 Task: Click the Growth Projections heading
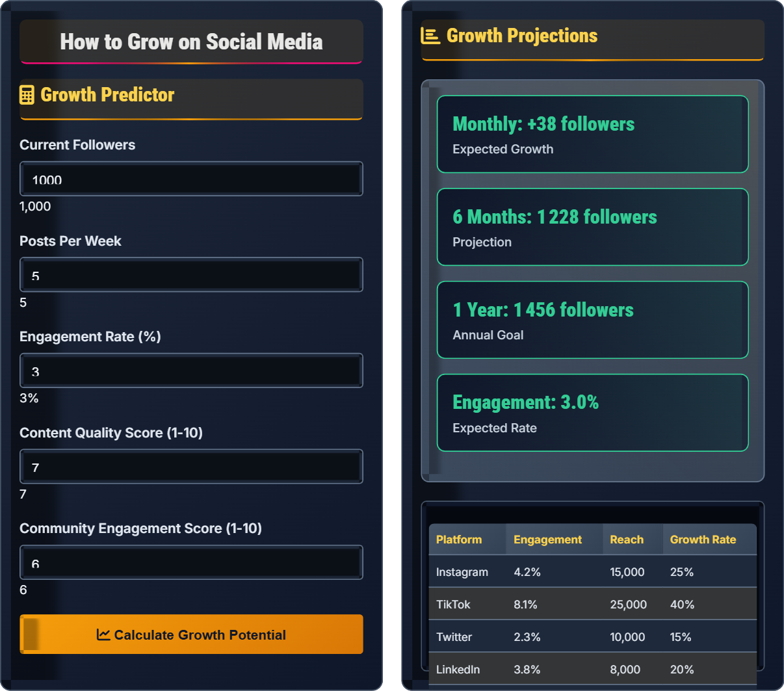522,36
